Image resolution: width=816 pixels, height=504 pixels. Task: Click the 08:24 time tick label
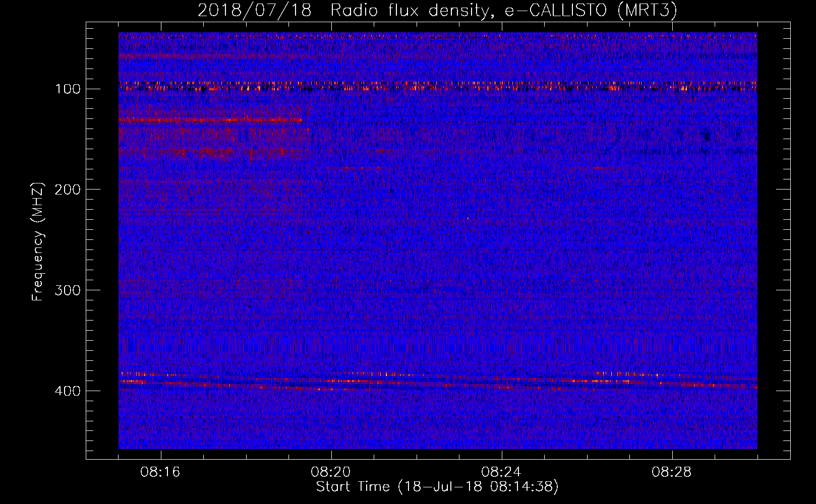(501, 472)
